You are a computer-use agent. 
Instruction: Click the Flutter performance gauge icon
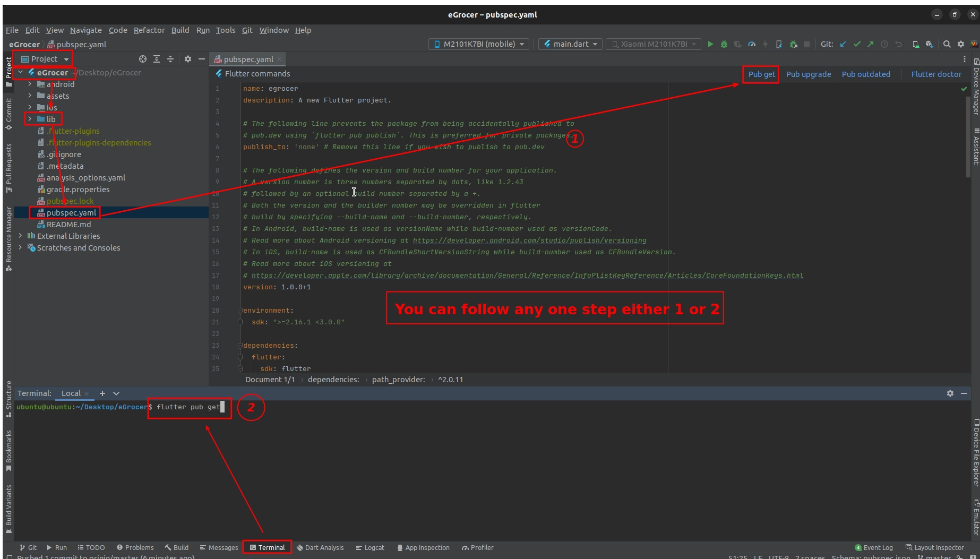pyautogui.click(x=752, y=44)
